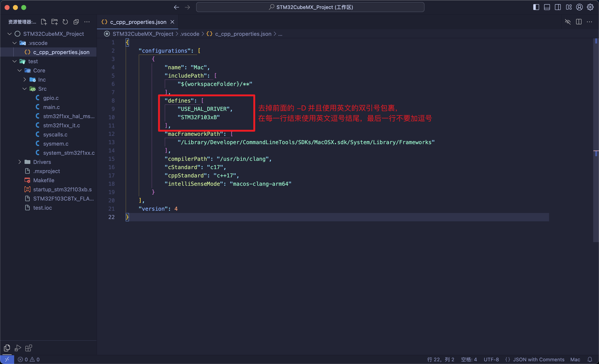Viewport: 599px width, 364px height.
Task: Toggle the secondary side bar
Action: click(558, 7)
